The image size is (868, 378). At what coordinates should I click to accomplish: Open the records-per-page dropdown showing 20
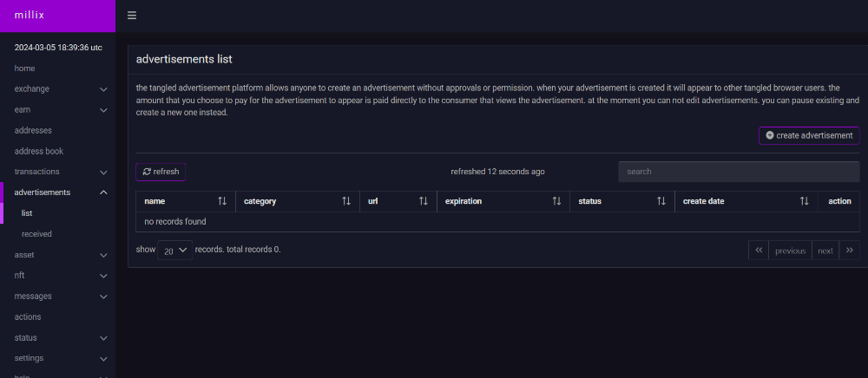coord(175,251)
